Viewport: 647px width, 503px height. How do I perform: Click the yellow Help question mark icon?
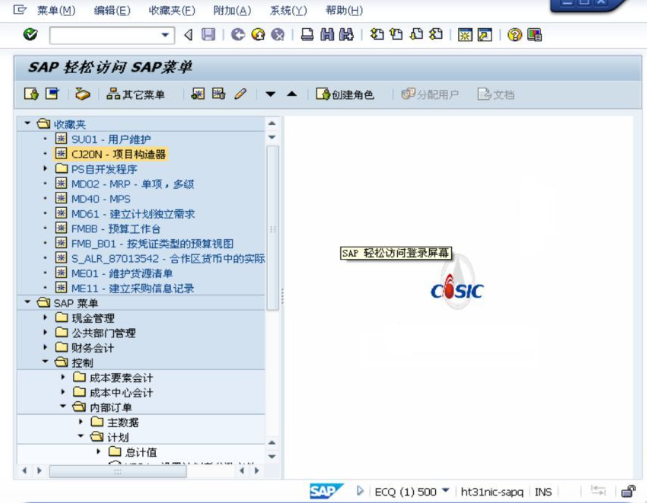click(x=515, y=35)
